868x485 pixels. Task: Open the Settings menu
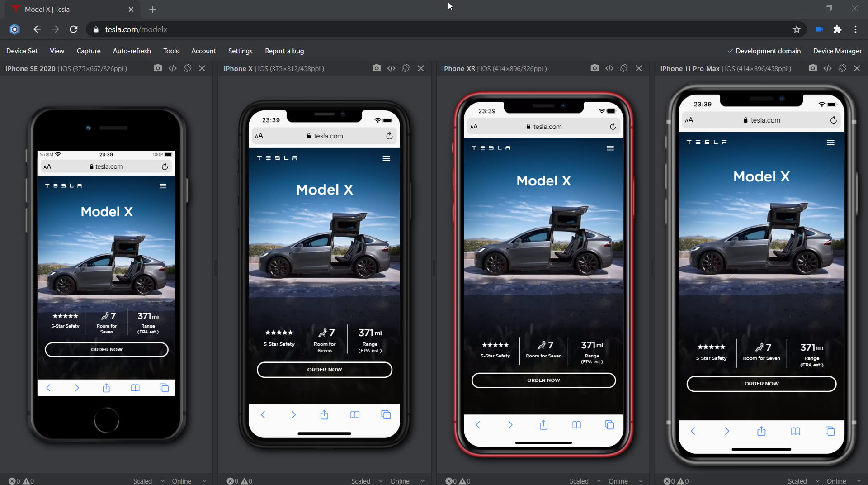point(241,51)
